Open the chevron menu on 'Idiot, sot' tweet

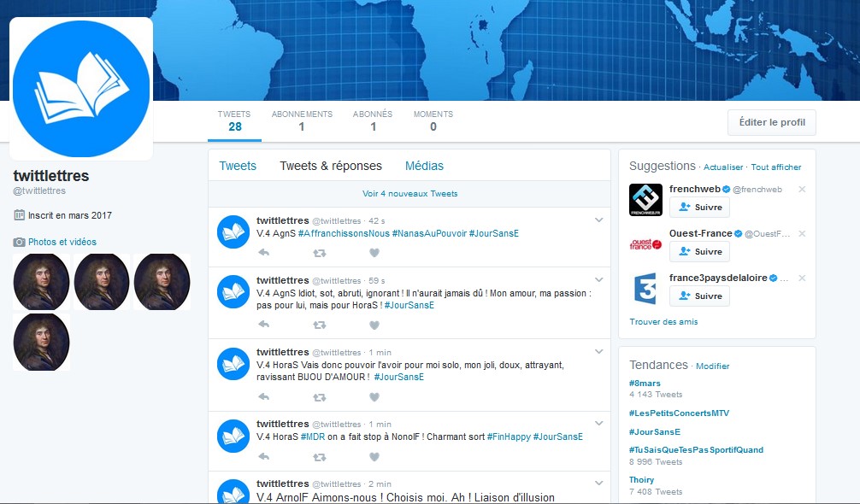point(598,280)
